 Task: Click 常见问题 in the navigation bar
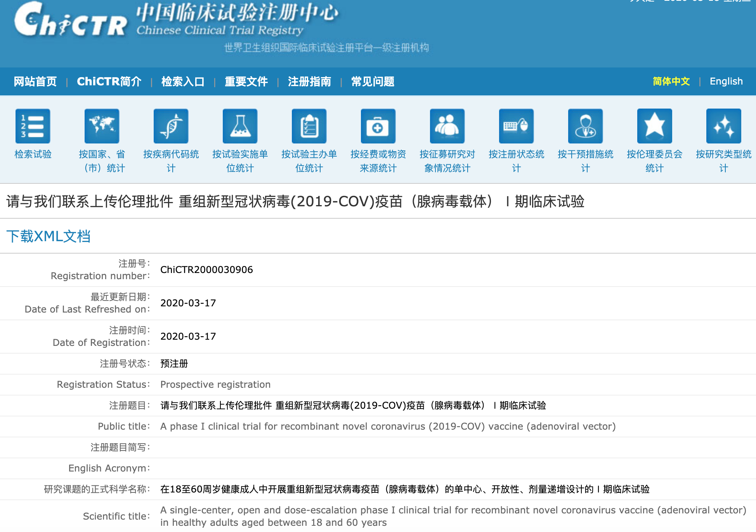tap(373, 81)
